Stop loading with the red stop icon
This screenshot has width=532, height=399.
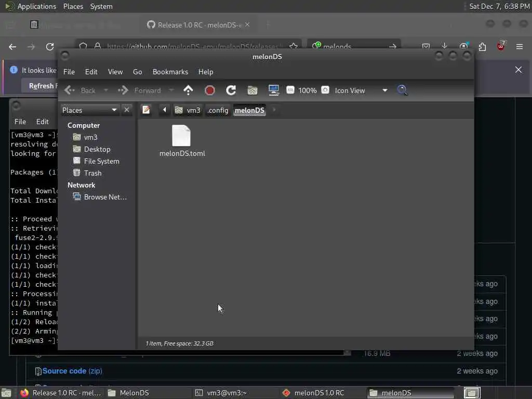[210, 90]
